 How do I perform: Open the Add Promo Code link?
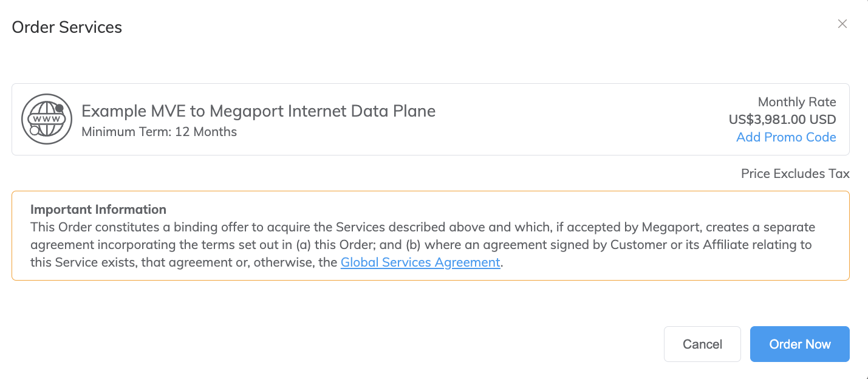click(786, 137)
